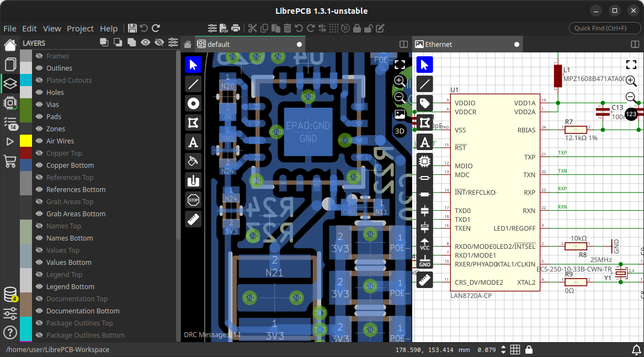
Task: Hide the Copper Bottom layer
Action: click(39, 165)
